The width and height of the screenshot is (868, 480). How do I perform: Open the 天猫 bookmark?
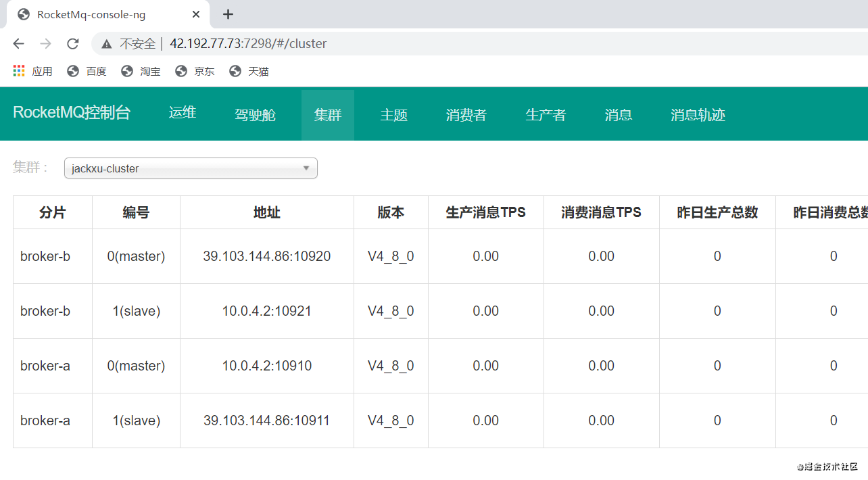(249, 71)
